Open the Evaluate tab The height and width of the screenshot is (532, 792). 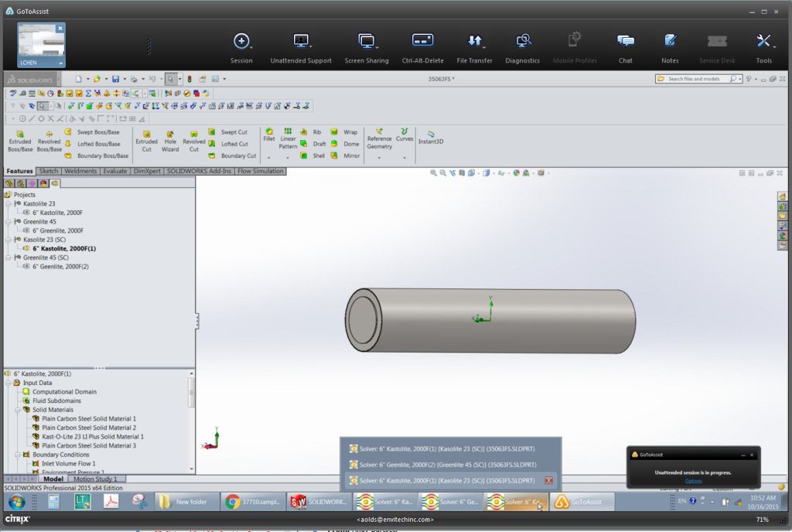coord(115,171)
